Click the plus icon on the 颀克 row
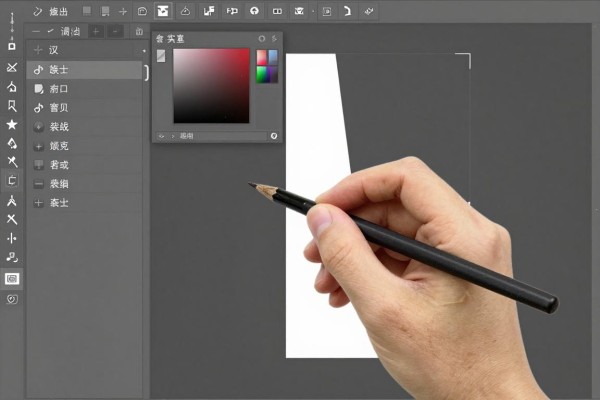Screen dimensions: 600x400 39,146
